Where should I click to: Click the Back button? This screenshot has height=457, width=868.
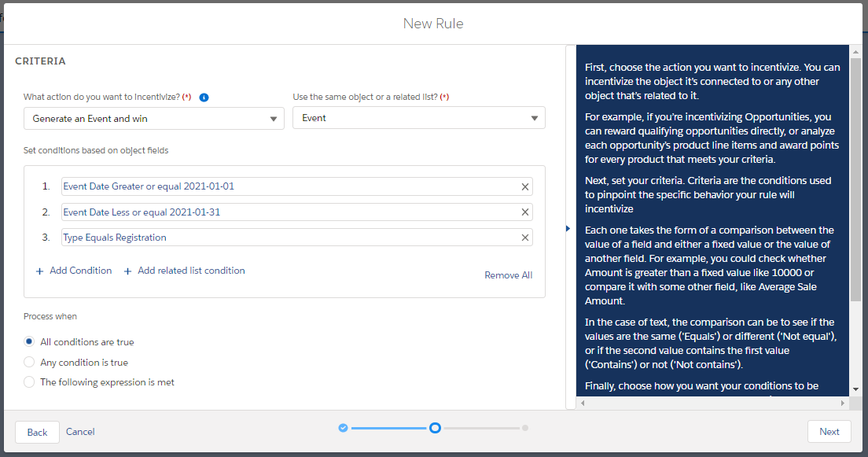pos(37,432)
